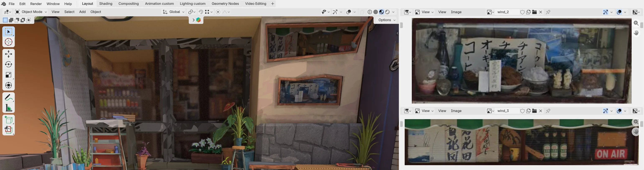Set selection mode to Set (new selection)
Image resolution: width=644 pixels, height=170 pixels.
pos(5,20)
